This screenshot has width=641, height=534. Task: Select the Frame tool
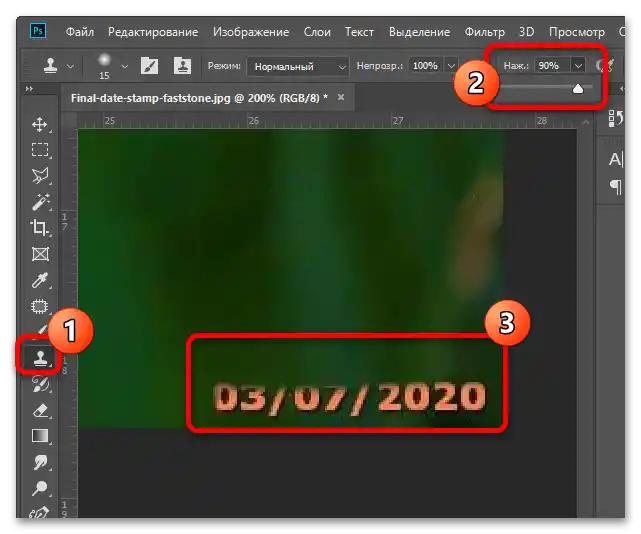click(40, 254)
